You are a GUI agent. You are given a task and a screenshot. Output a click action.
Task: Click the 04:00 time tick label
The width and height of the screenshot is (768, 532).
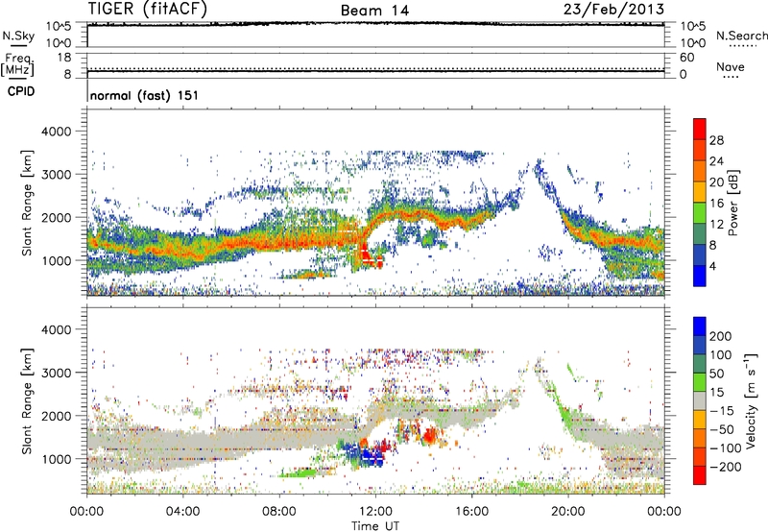click(182, 512)
